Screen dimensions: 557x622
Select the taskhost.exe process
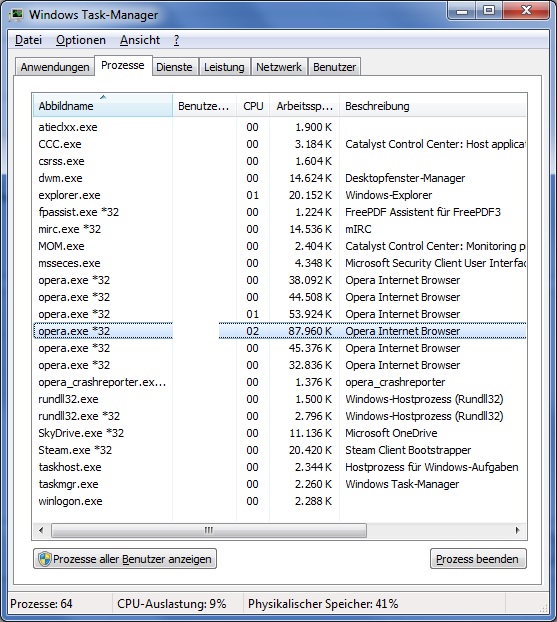280,467
